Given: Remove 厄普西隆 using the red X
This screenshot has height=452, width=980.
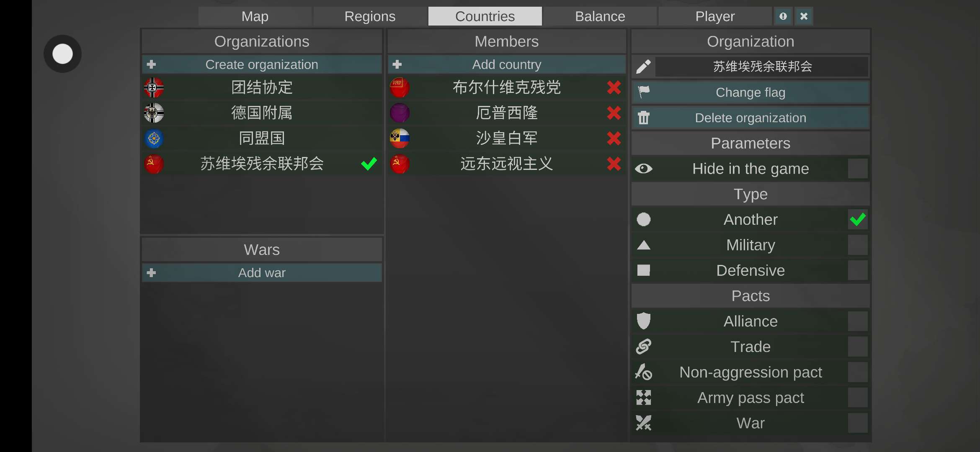Looking at the screenshot, I should (x=614, y=113).
